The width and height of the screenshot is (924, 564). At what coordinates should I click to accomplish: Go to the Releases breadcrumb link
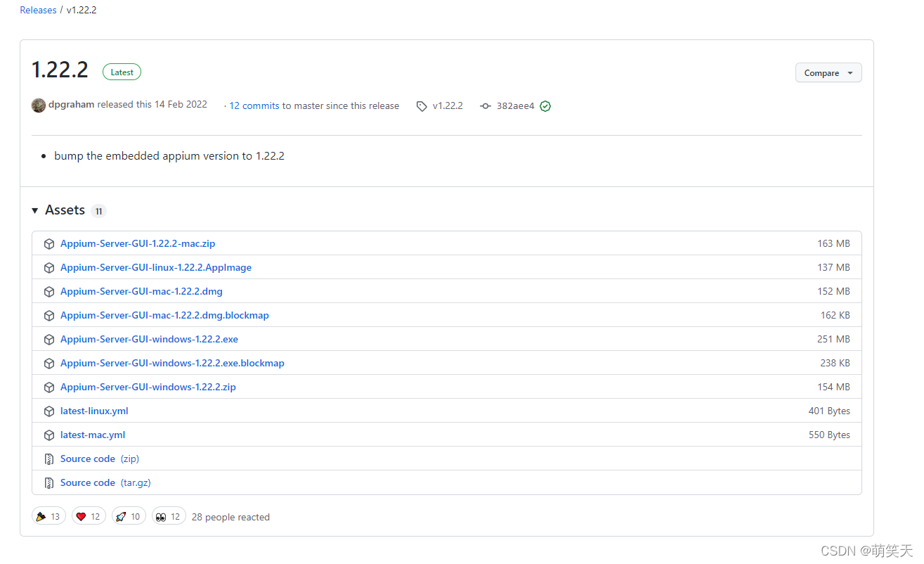click(x=38, y=11)
